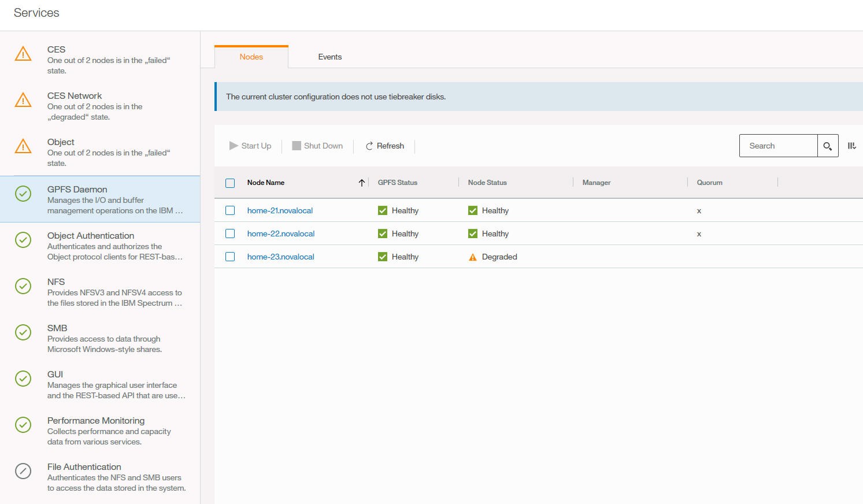Refresh the nodes table
863x504 pixels.
tap(385, 146)
